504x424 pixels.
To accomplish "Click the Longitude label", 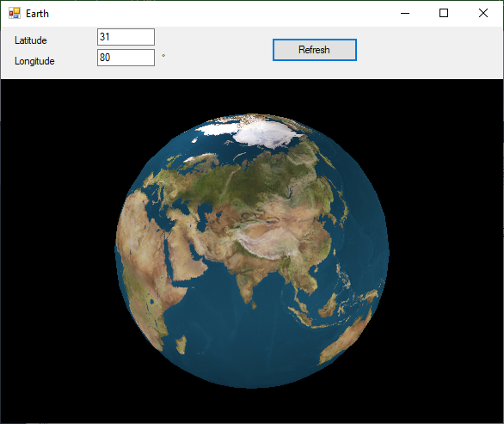I will [34, 61].
